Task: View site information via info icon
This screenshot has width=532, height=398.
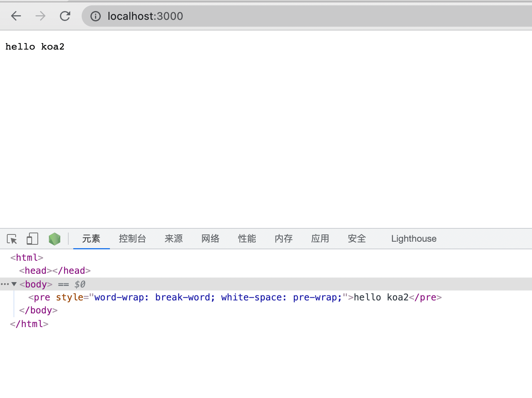Action: 95,16
